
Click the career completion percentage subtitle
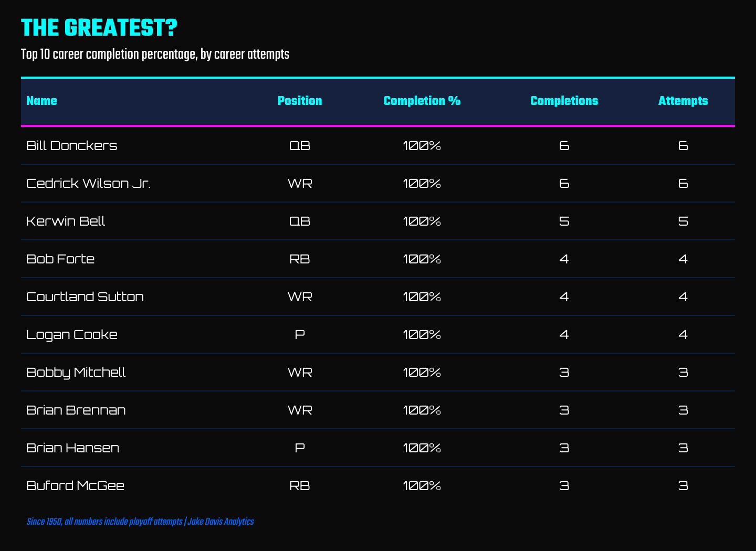point(155,55)
